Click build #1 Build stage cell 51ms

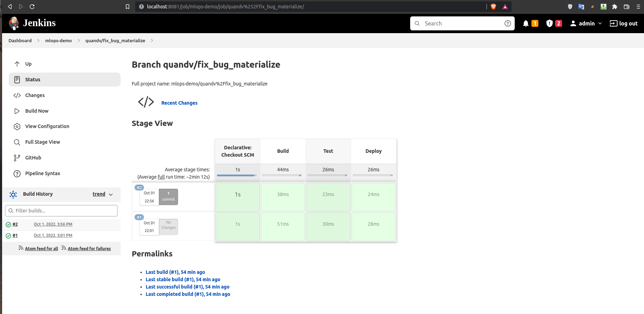click(283, 226)
